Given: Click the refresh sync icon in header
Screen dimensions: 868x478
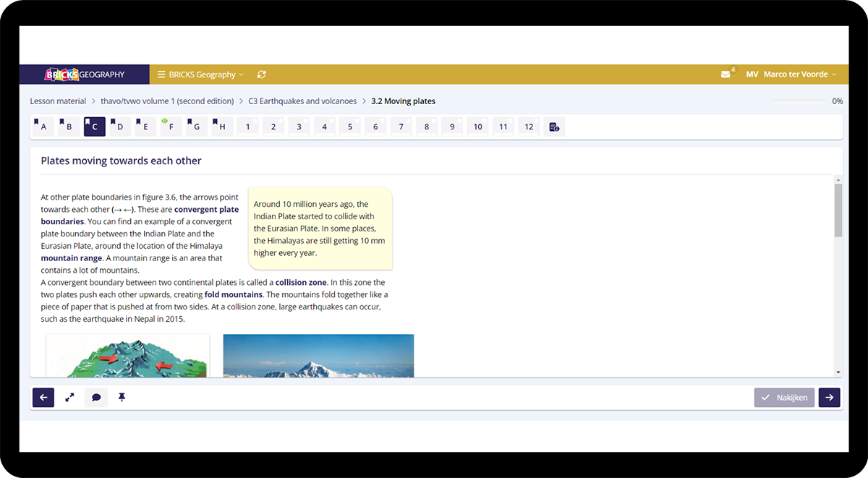Looking at the screenshot, I should pos(261,74).
